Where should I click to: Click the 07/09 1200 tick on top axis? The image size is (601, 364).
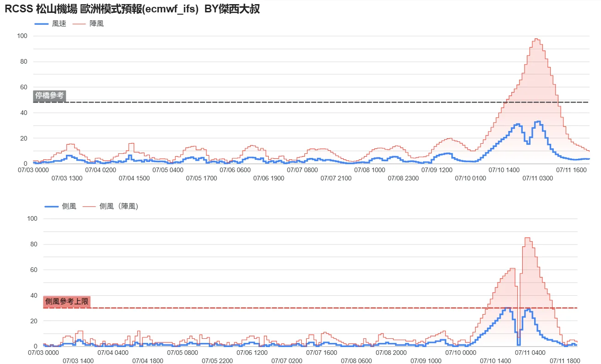point(437,170)
